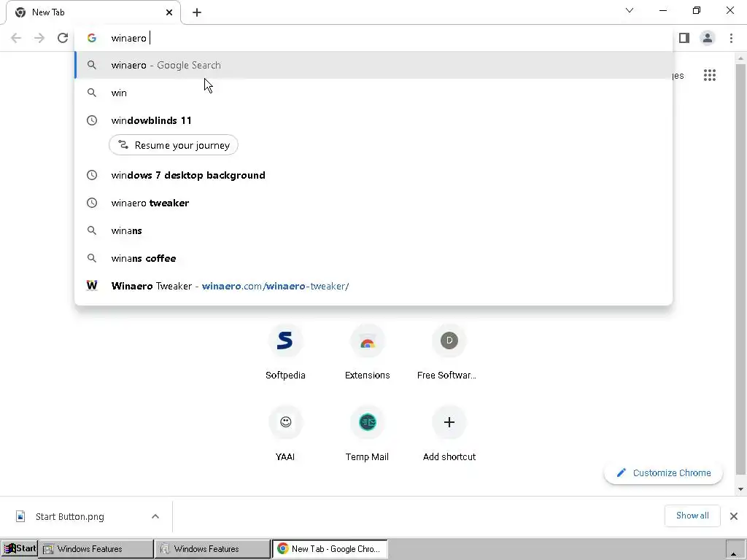Click the page vertical scrollbar thumb
The image size is (747, 560).
click(740, 269)
